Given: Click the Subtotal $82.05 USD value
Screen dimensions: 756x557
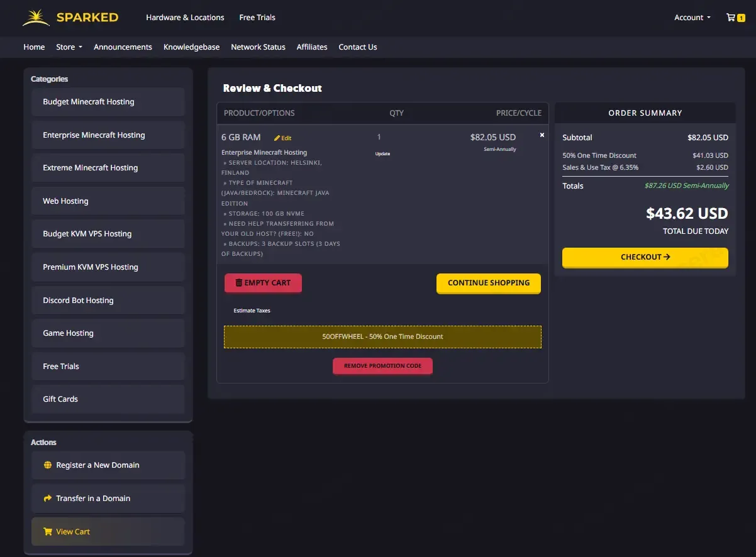Looking at the screenshot, I should pos(708,138).
